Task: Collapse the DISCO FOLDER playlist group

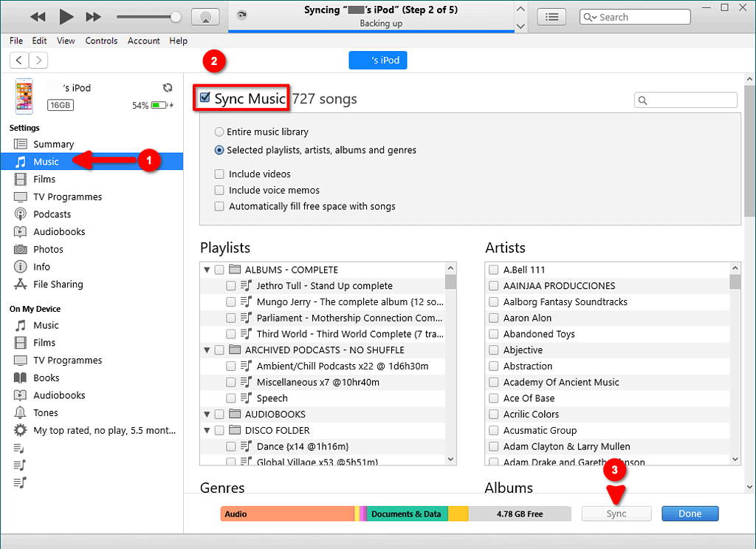Action: pos(207,431)
